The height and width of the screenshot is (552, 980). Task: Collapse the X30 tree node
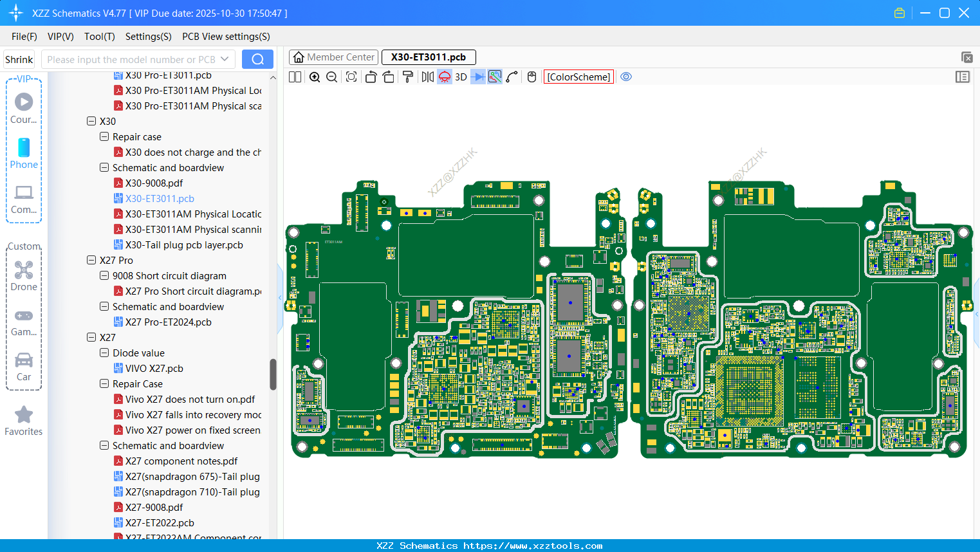tap(91, 121)
